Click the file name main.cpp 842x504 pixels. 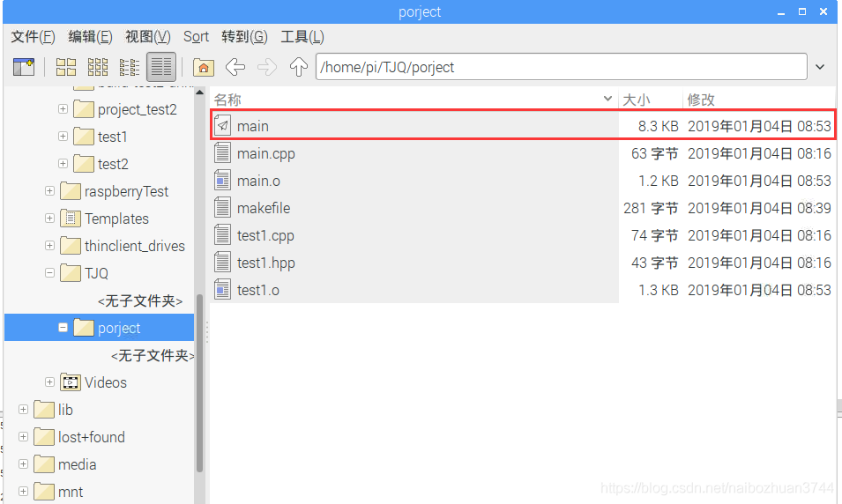tap(265, 153)
